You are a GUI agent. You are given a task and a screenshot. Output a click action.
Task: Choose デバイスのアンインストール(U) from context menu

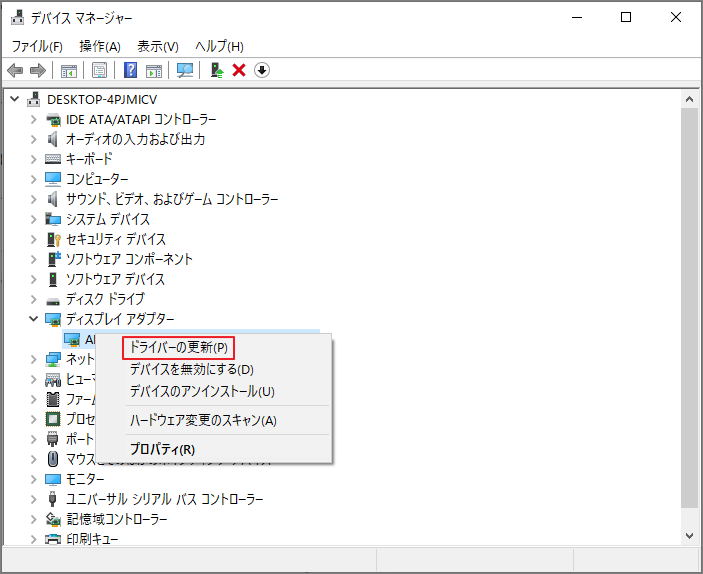click(x=202, y=391)
